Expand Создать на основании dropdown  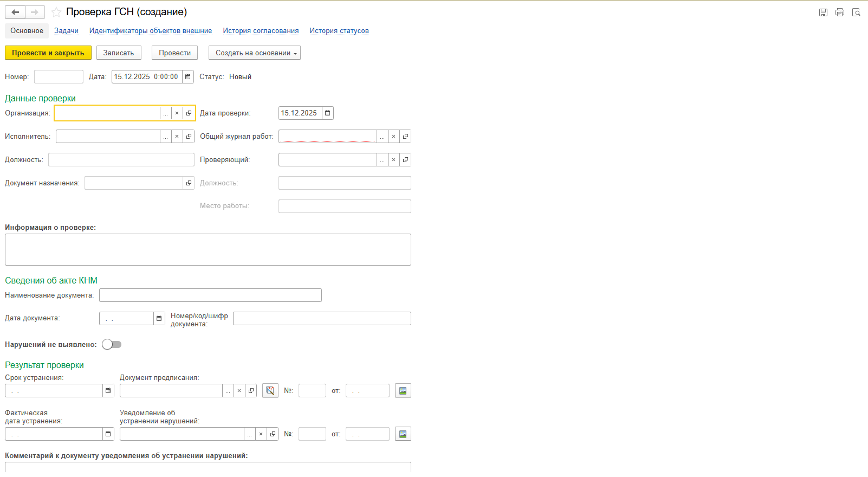pyautogui.click(x=254, y=53)
